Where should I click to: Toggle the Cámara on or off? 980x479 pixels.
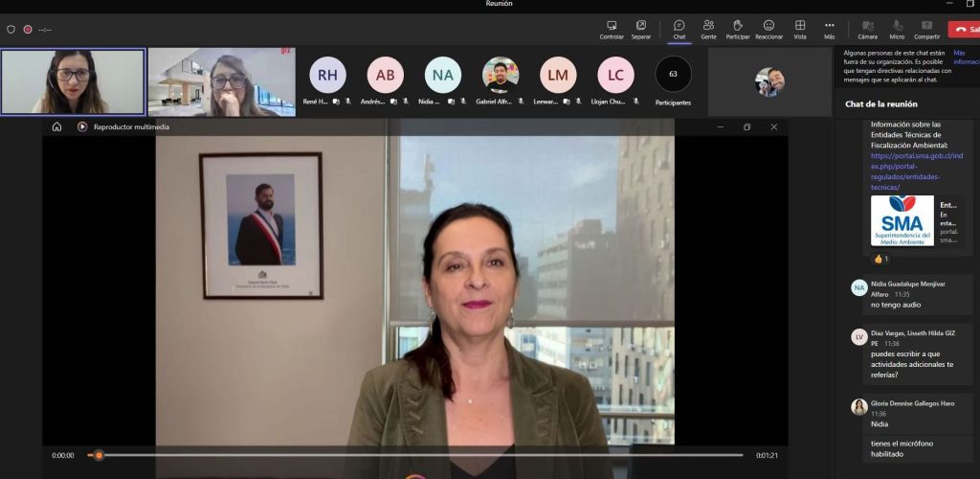pos(867,26)
